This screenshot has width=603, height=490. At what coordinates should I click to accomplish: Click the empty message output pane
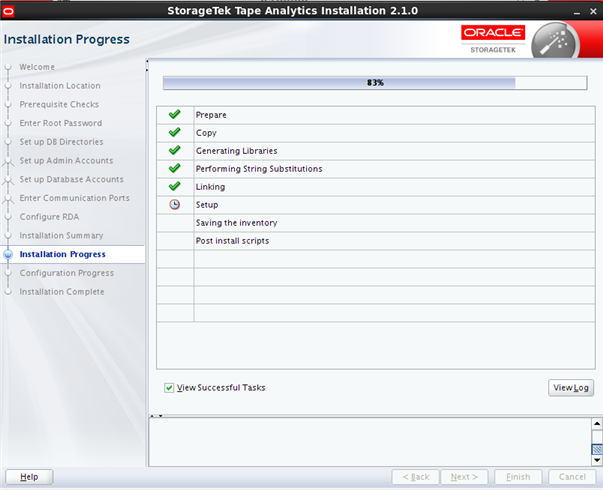pyautogui.click(x=370, y=442)
